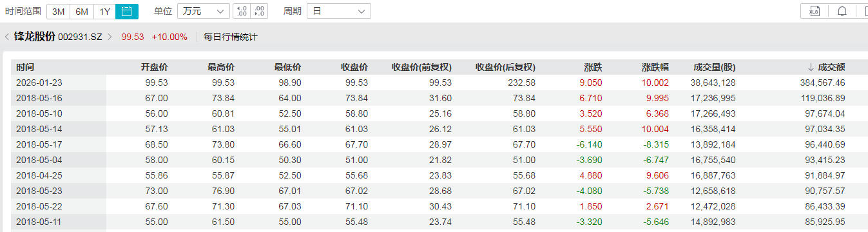Click stock name 锋龙股份
This screenshot has width=868, height=232.
(35, 37)
